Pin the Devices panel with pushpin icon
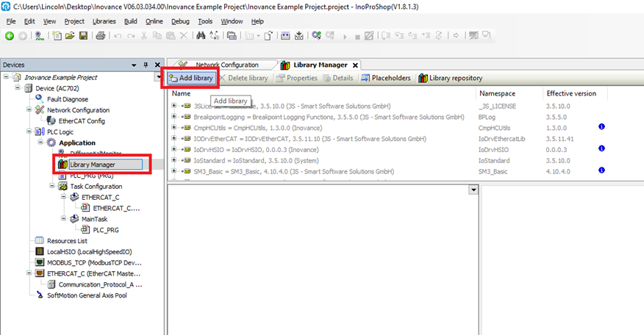The image size is (644, 335). coord(146,65)
